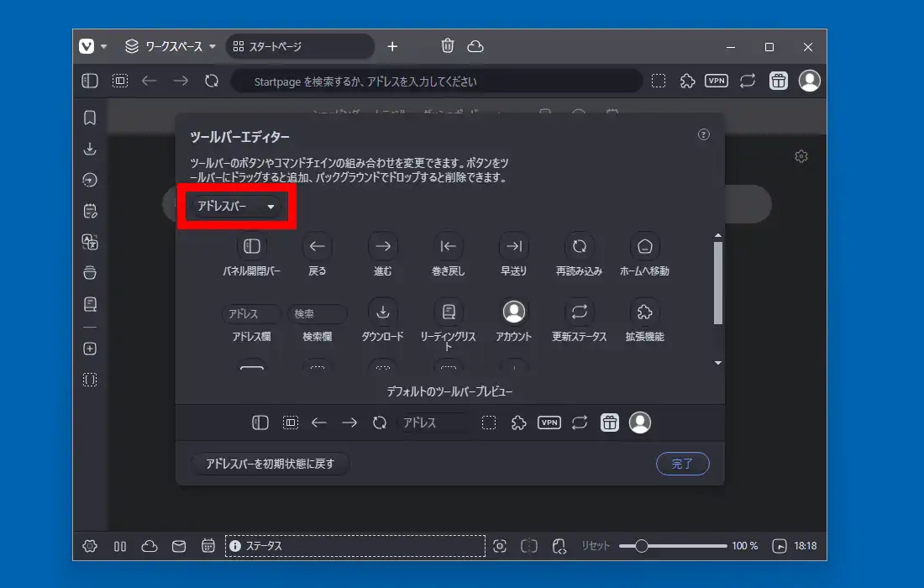Viewport: 924px width, 588px height.
Task: Select the スタートページ tab
Action: (x=300, y=46)
